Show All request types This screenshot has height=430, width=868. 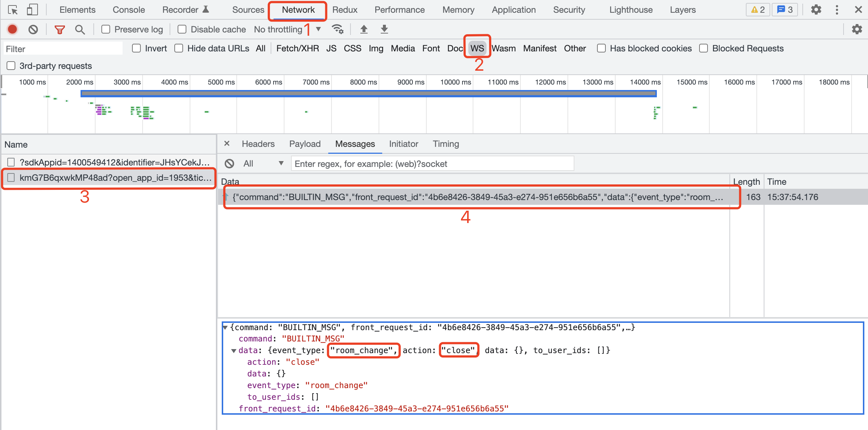point(260,48)
